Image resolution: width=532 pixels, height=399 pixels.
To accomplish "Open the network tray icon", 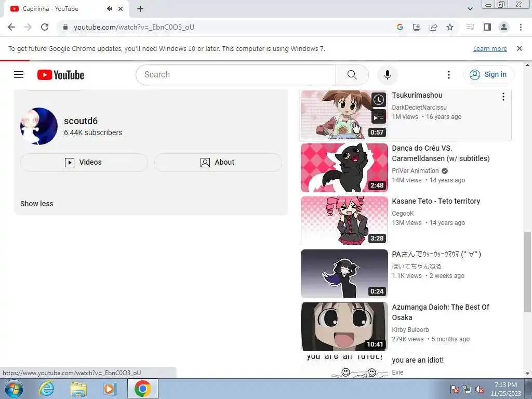I will coord(467,389).
